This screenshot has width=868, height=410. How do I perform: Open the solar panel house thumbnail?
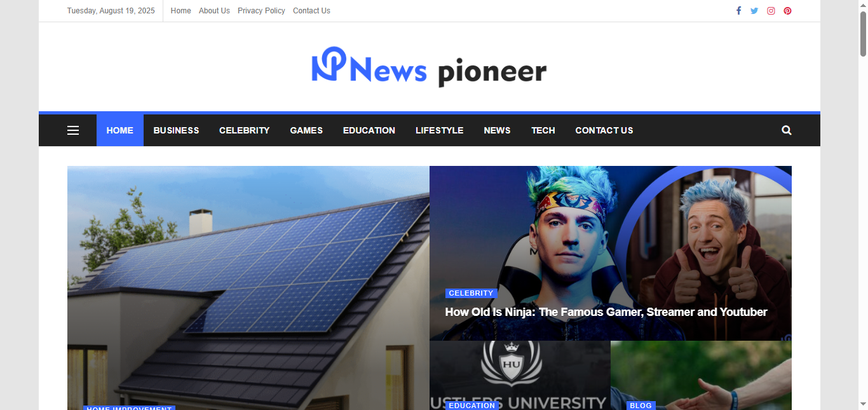(248, 288)
